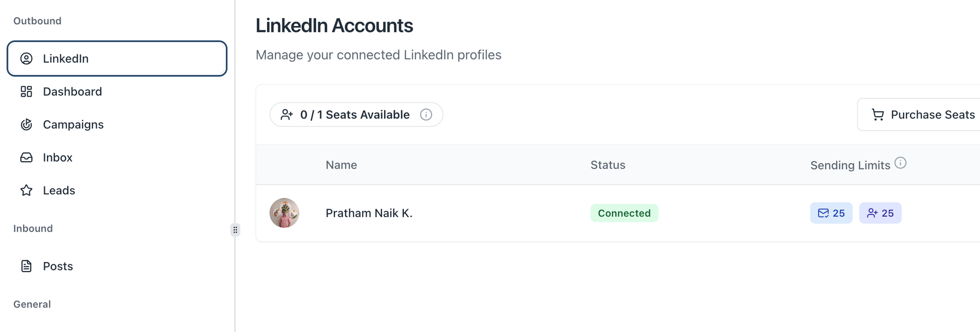This screenshot has height=332, width=980.
Task: Click the info icon next to Sending Limits
Action: pyautogui.click(x=900, y=163)
